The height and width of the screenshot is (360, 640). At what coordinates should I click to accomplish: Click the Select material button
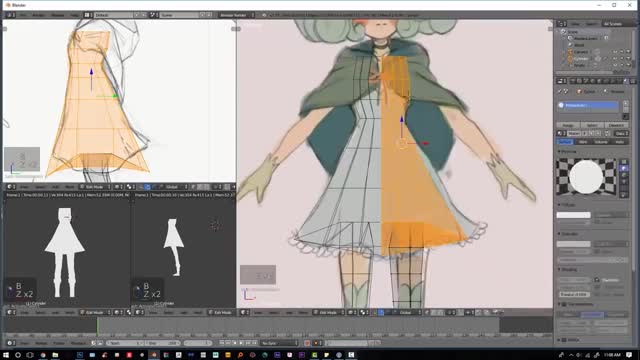coord(592,125)
